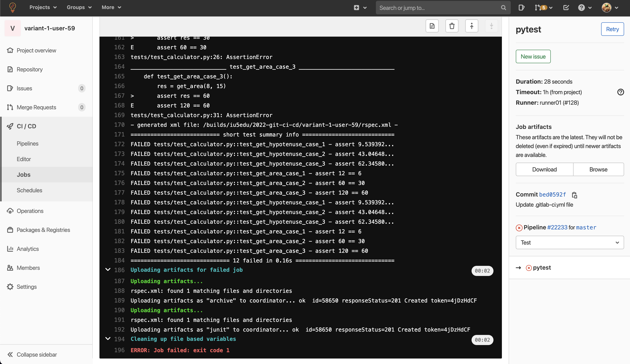Open the Operations section
Image resolution: width=630 pixels, height=364 pixels.
point(30,211)
